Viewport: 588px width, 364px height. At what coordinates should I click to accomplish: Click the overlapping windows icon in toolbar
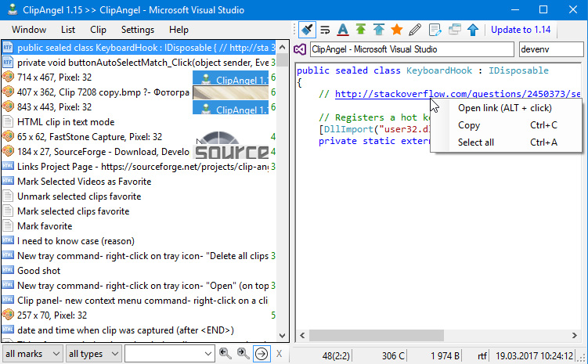click(x=455, y=30)
